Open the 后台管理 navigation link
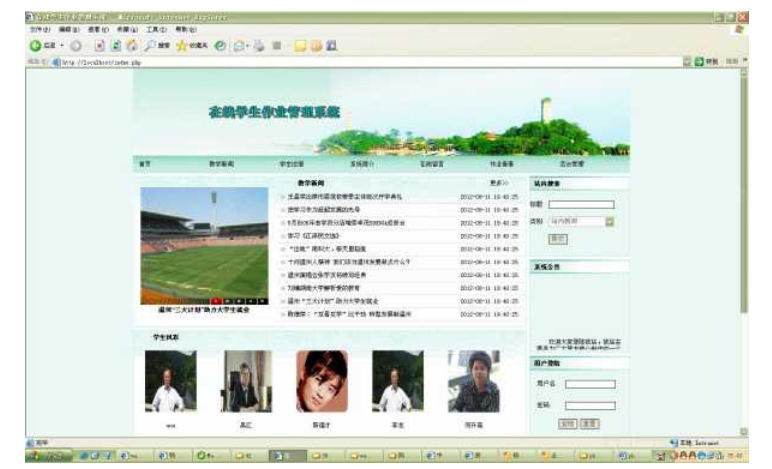The width and height of the screenshot is (772, 469). click(x=572, y=164)
